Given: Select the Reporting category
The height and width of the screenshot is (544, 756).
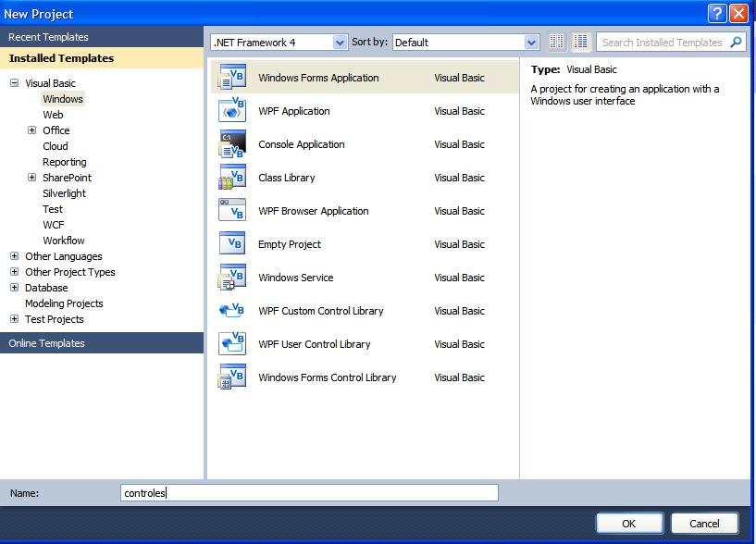Looking at the screenshot, I should [x=65, y=162].
